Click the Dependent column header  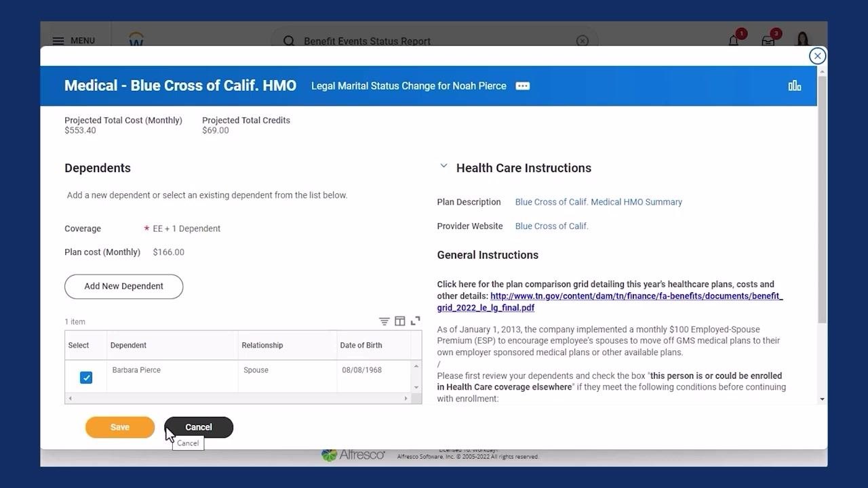[x=172, y=345]
